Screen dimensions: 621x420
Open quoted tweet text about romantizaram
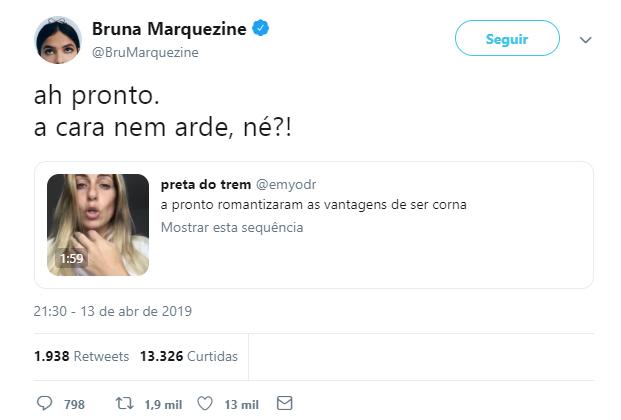pyautogui.click(x=313, y=205)
